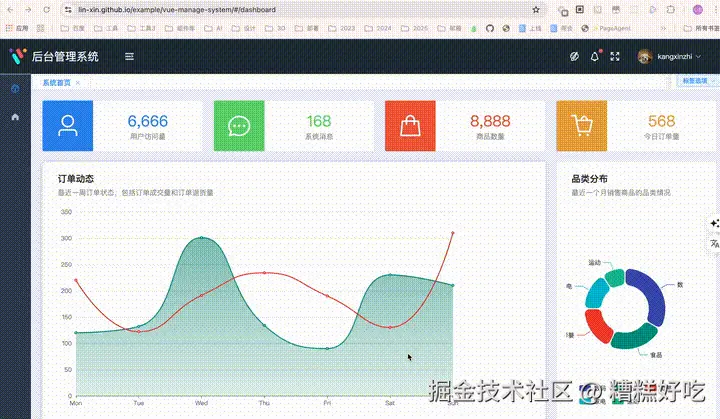
Task: Bookmark this page with the star icon
Action: tap(535, 10)
